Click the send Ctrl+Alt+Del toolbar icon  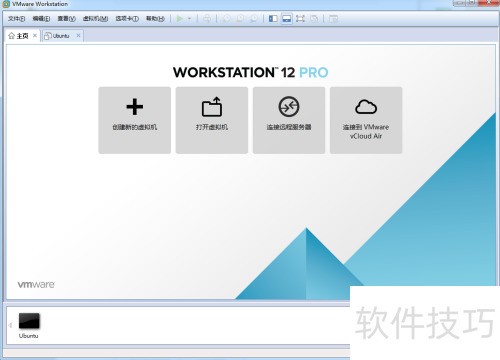pyautogui.click(x=207, y=19)
